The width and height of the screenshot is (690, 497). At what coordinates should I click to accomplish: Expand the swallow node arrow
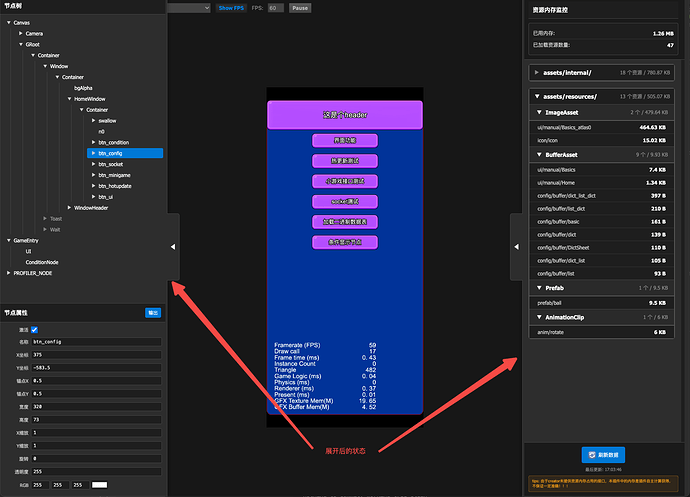click(93, 121)
